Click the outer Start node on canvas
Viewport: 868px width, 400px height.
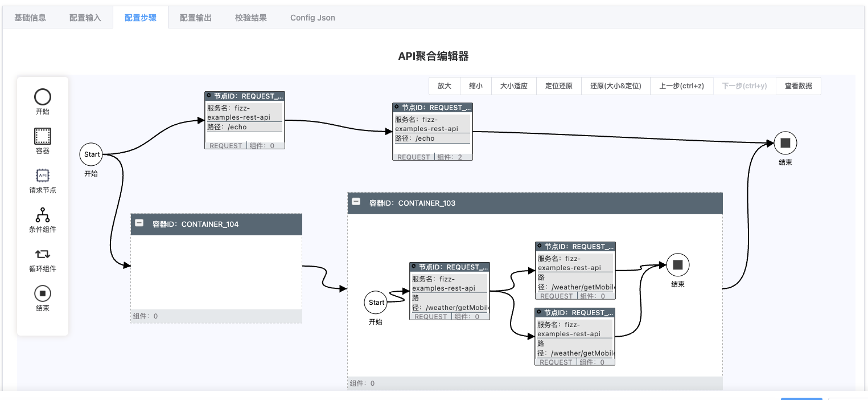tap(92, 154)
